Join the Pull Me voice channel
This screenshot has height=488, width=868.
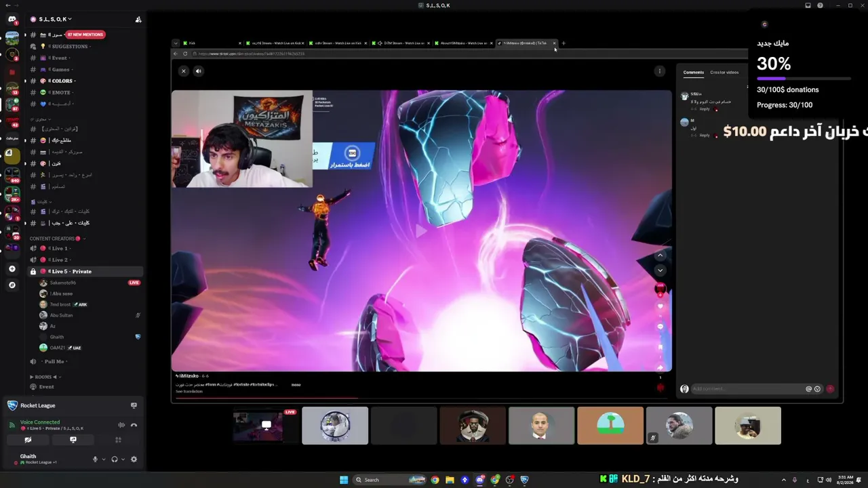pos(85,361)
